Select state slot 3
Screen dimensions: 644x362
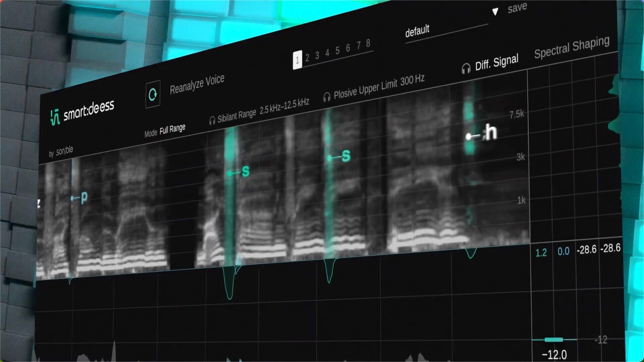(317, 55)
